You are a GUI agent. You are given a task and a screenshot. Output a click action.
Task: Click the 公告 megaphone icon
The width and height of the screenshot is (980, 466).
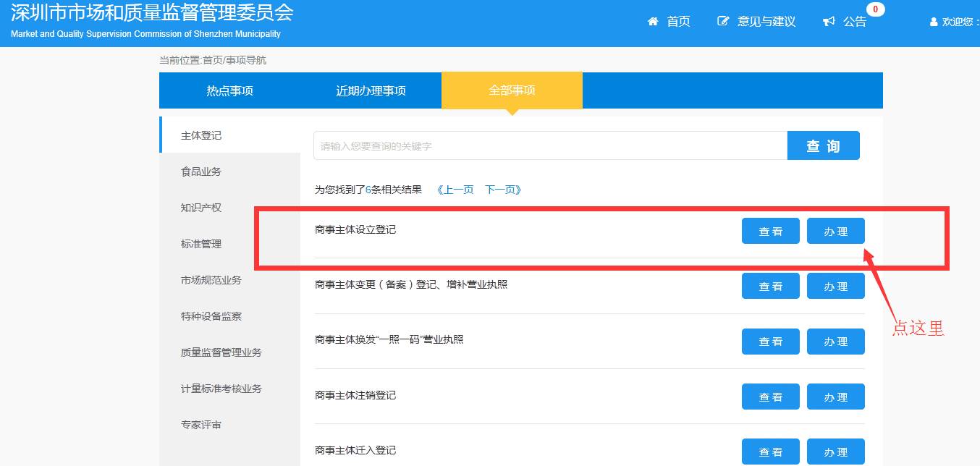[x=828, y=21]
